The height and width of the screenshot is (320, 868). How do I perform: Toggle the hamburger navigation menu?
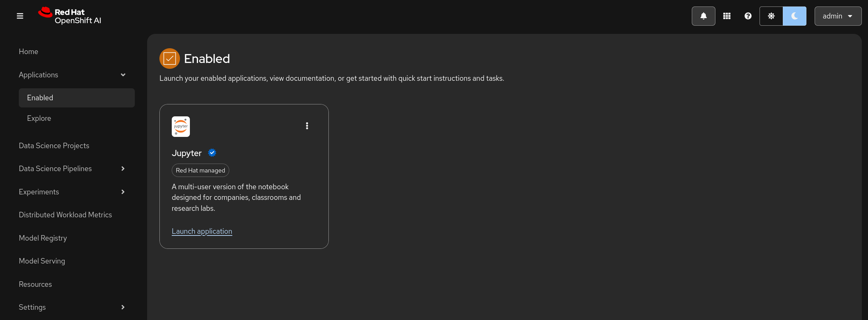[20, 16]
